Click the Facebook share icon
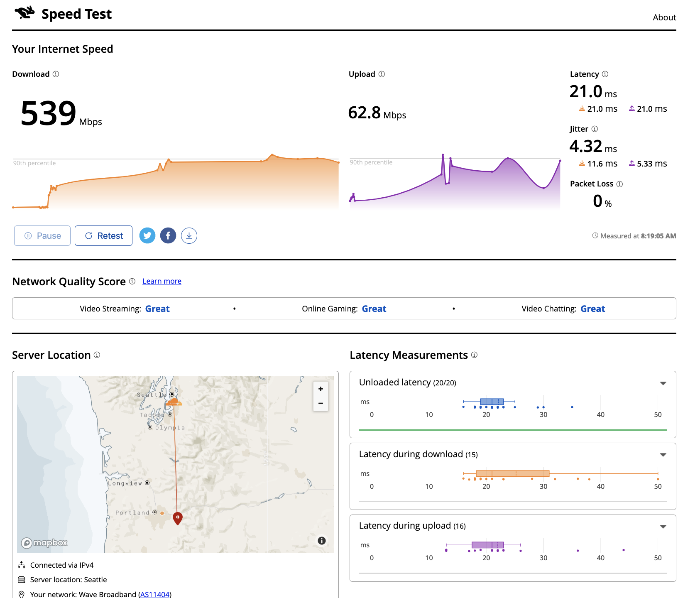 168,236
